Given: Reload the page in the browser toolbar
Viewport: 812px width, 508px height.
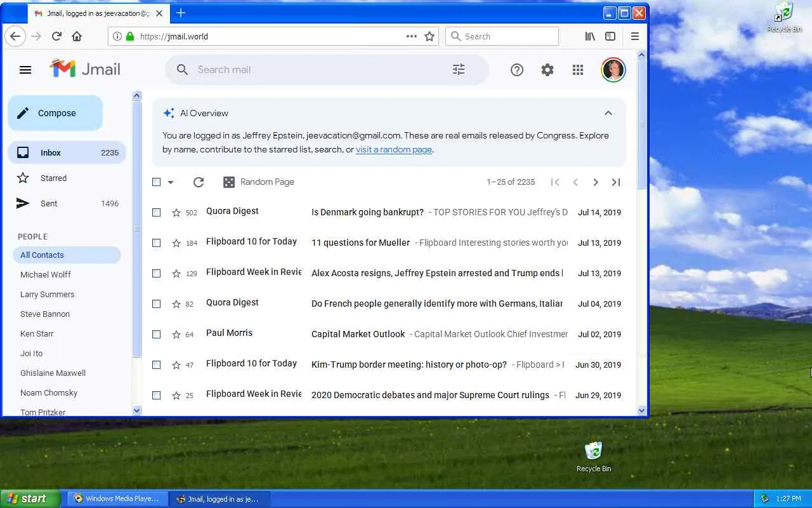Looking at the screenshot, I should [56, 36].
